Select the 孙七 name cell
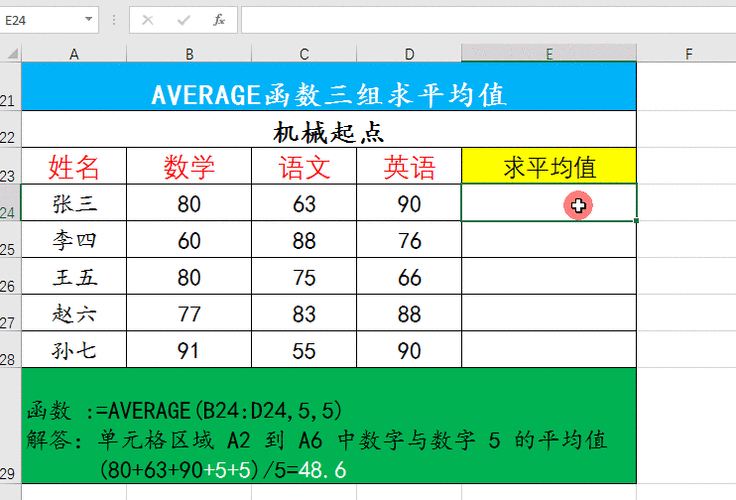The image size is (736, 500). coord(74,349)
